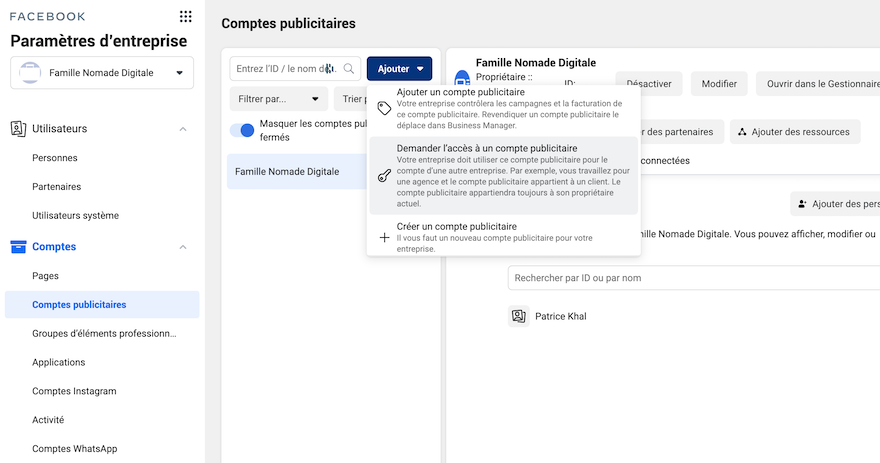Toggle Masquer les comptes publicitaires fermés switch
Viewport: 880px width, 463px height.
[x=242, y=130]
